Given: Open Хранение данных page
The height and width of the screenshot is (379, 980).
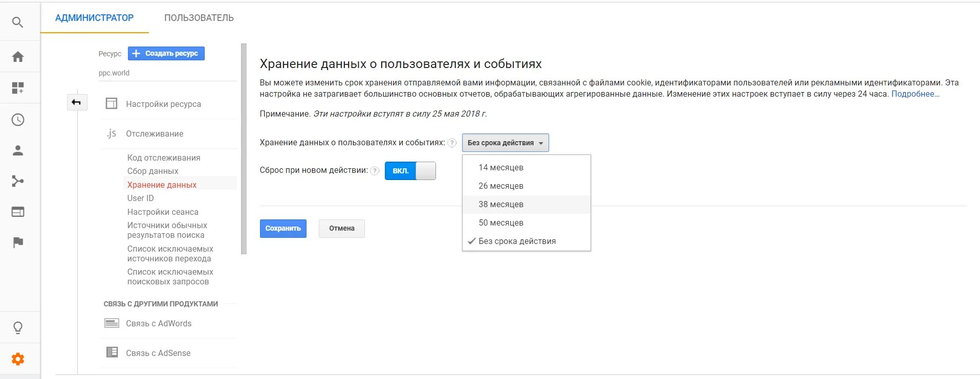Looking at the screenshot, I should [162, 185].
